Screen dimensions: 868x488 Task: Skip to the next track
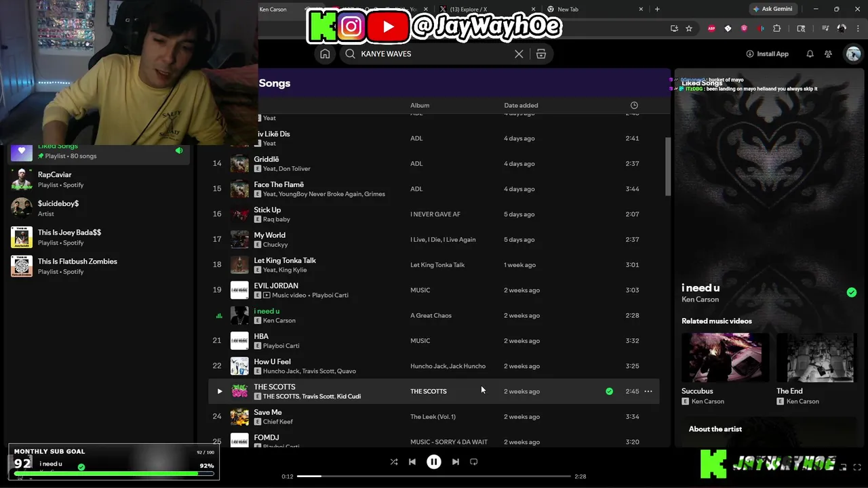tap(456, 462)
